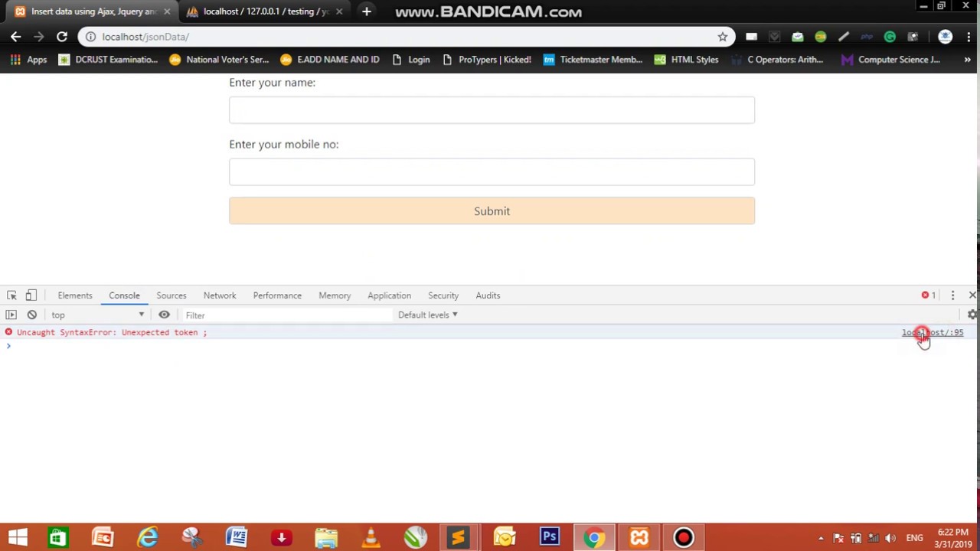Show the console sidebar panel icon
The width and height of the screenshot is (980, 551).
11,315
